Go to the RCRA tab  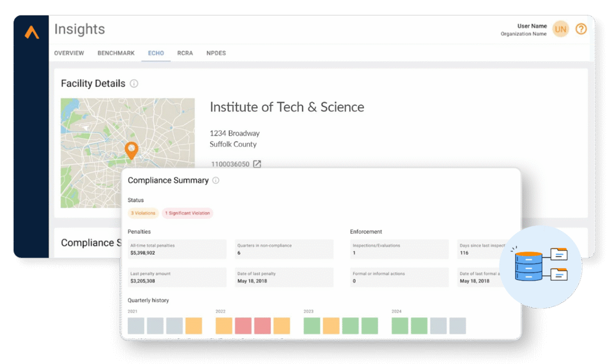[x=185, y=53]
